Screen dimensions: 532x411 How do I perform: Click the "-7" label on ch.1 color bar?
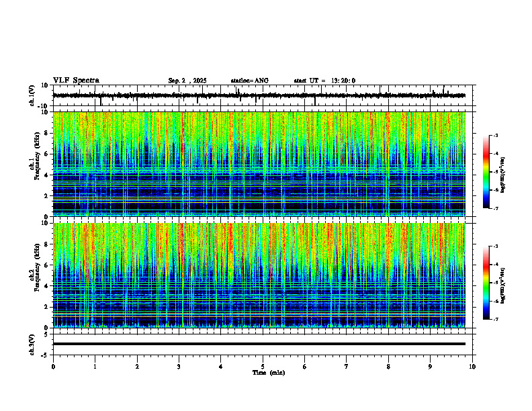pos(496,208)
